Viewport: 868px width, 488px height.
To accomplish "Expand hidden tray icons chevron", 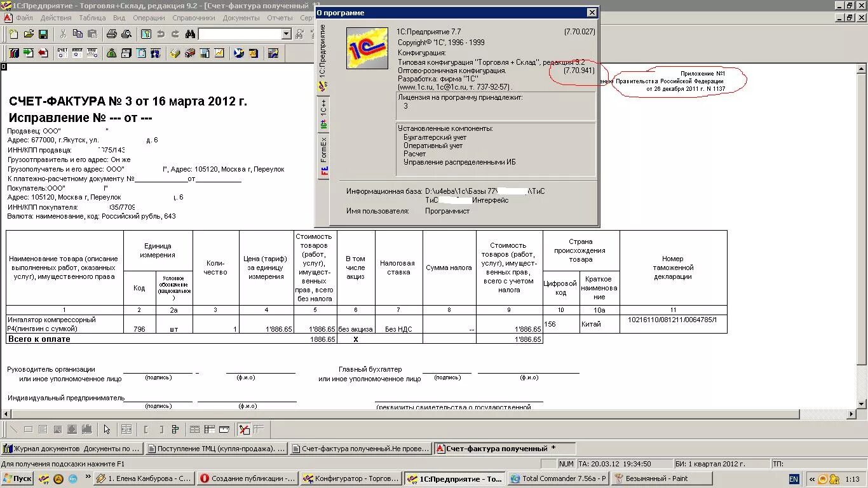I will pyautogui.click(x=812, y=479).
